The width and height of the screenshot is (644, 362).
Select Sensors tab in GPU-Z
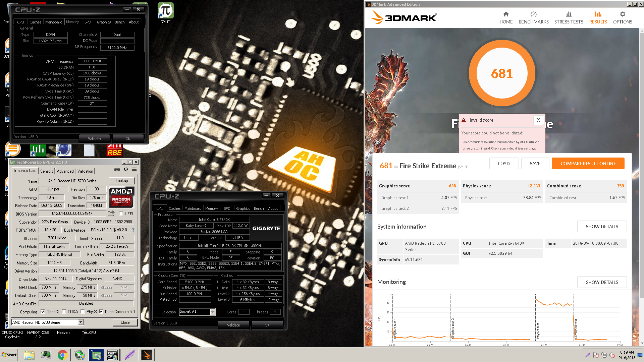(47, 171)
